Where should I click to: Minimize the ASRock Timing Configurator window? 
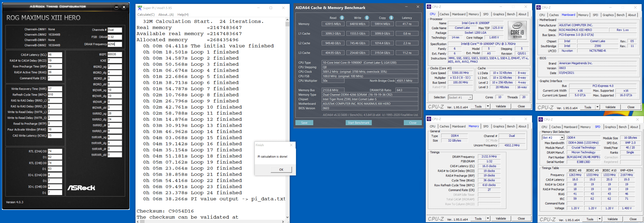coord(116,7)
